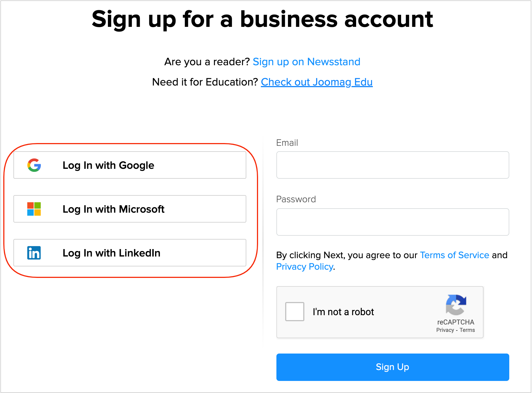532x393 pixels.
Task: Open the Sign up on Newsstand link
Action: [x=306, y=62]
